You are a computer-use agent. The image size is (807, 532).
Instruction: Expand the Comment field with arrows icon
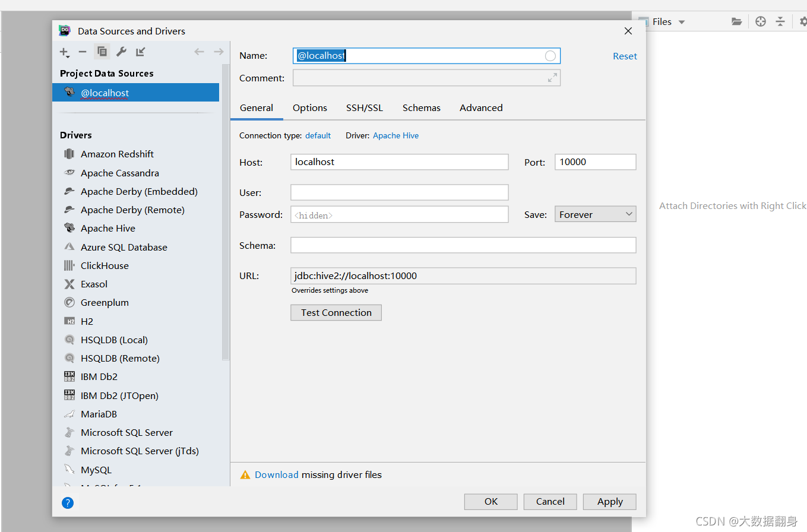552,78
